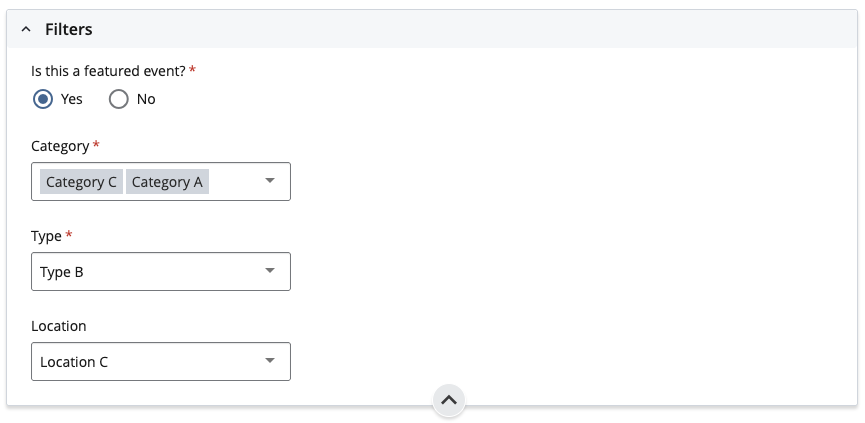
Task: Click the Category field label
Action: [60, 146]
